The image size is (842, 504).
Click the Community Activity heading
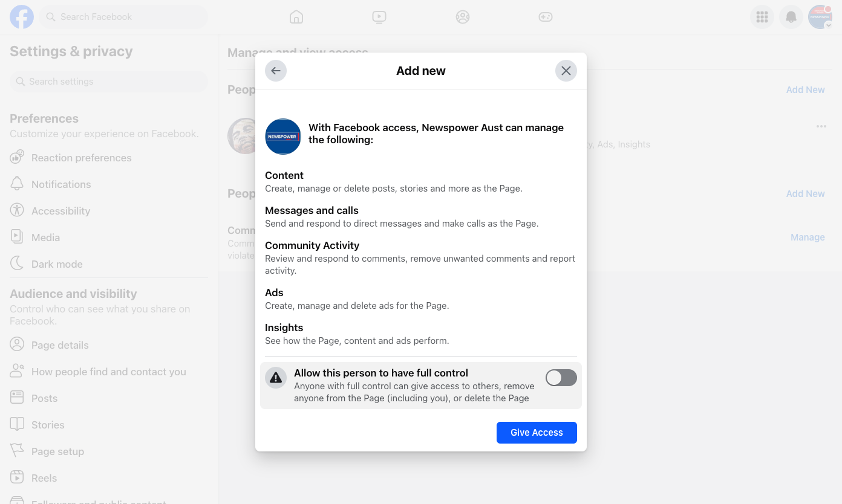pyautogui.click(x=312, y=245)
